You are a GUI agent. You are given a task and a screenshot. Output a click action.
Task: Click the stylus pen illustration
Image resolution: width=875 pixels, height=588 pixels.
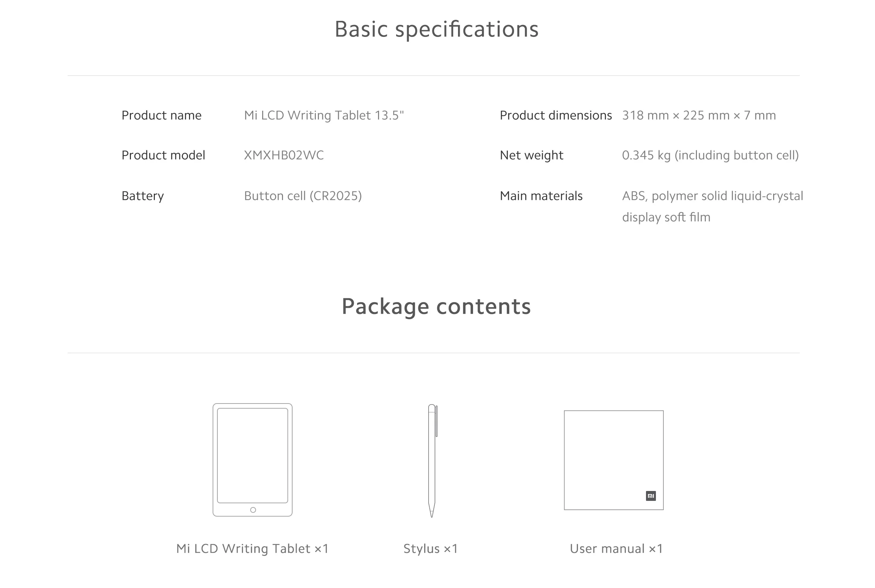pos(432,461)
